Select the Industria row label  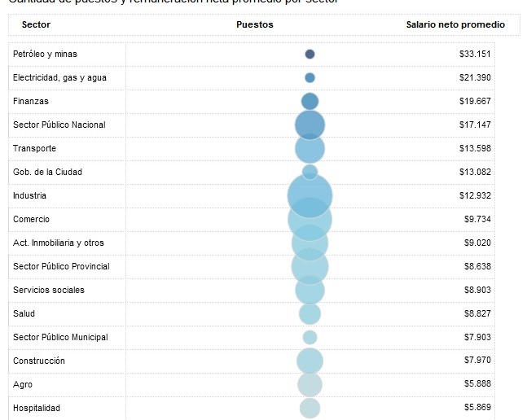[x=30, y=195]
